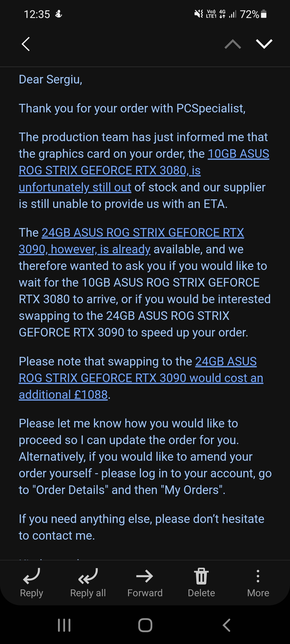Tap the Forward arrow icon
Image resolution: width=290 pixels, height=644 pixels.
point(145,576)
